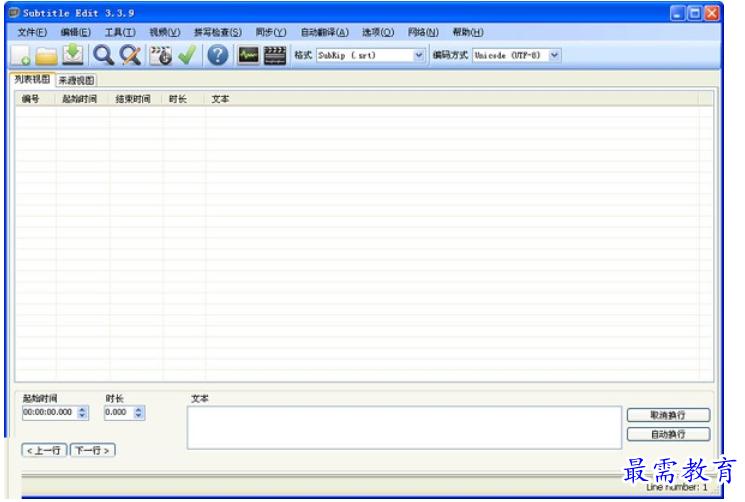Open the 网络(N) menu
Viewport: 745px width, 502px height.
coord(423,32)
